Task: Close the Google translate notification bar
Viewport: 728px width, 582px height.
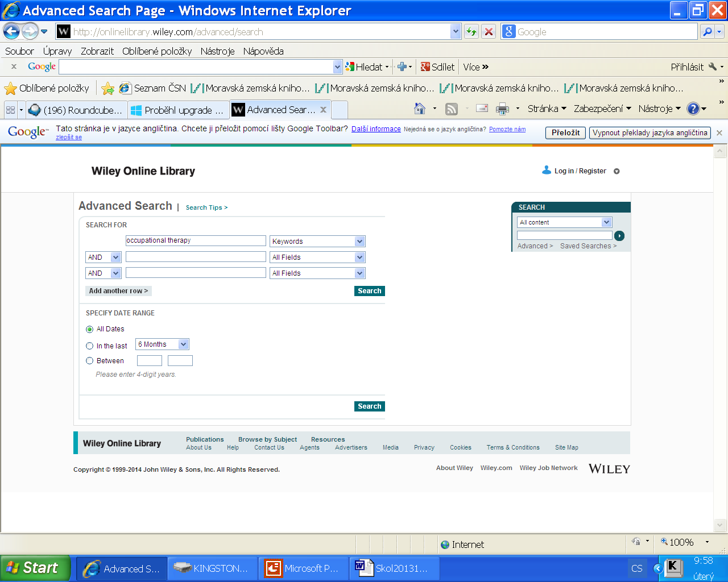Action: coord(719,133)
